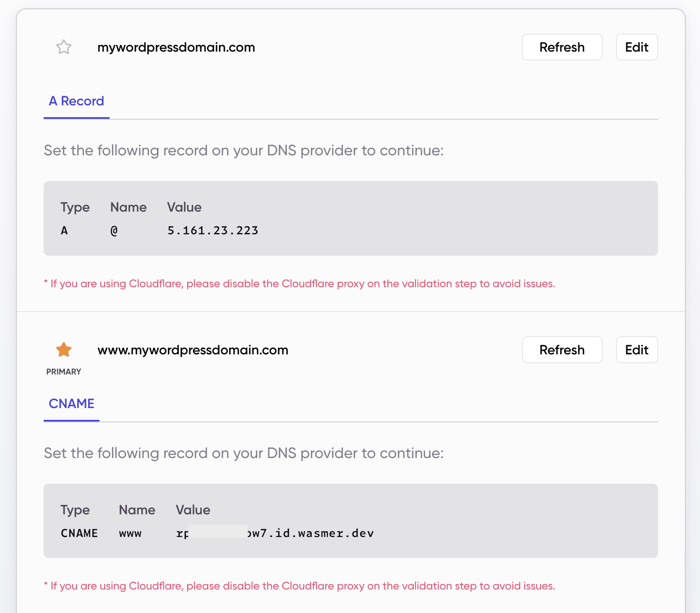
Task: Select the CNAME target value ending id.wasmer.dev
Action: (275, 533)
